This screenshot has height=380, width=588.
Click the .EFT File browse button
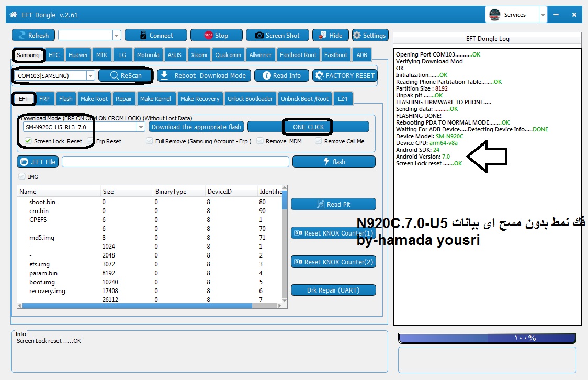(x=38, y=162)
